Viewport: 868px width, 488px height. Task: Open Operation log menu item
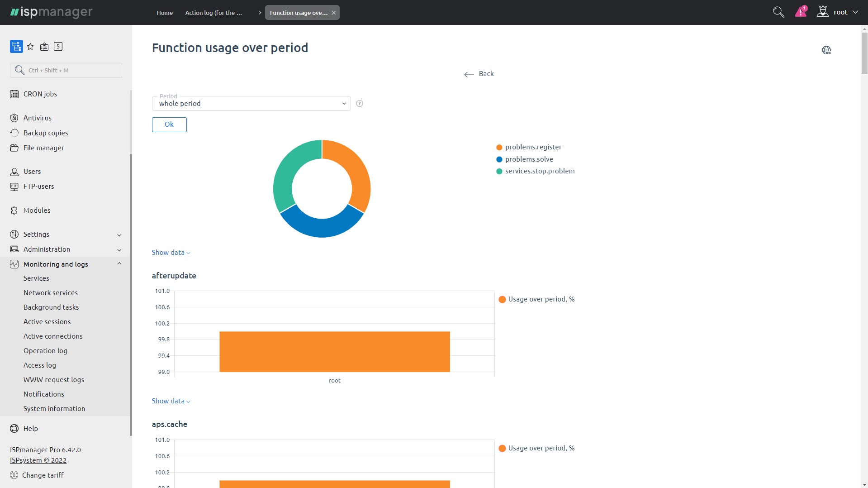pyautogui.click(x=45, y=351)
